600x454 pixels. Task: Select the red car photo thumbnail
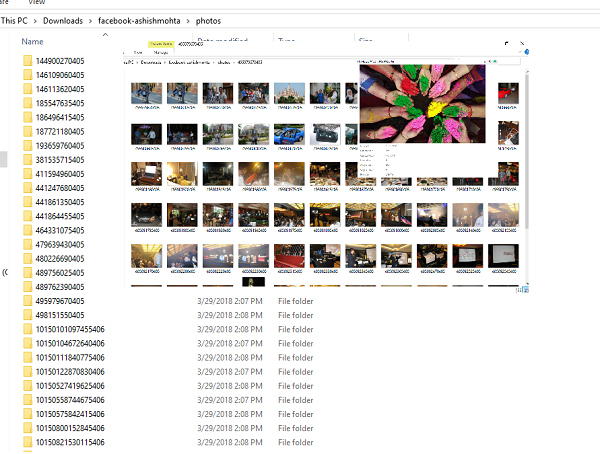pyautogui.click(x=508, y=93)
